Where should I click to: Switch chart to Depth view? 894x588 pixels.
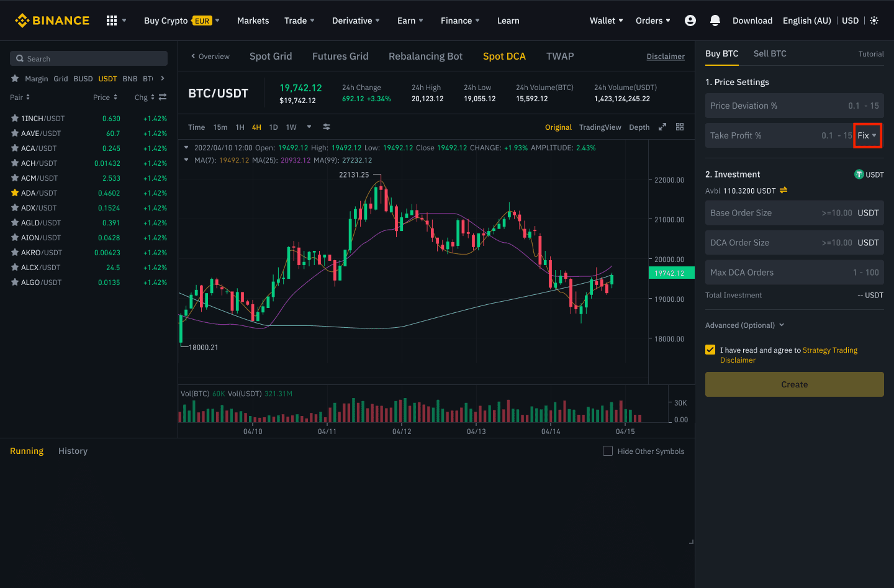point(639,127)
